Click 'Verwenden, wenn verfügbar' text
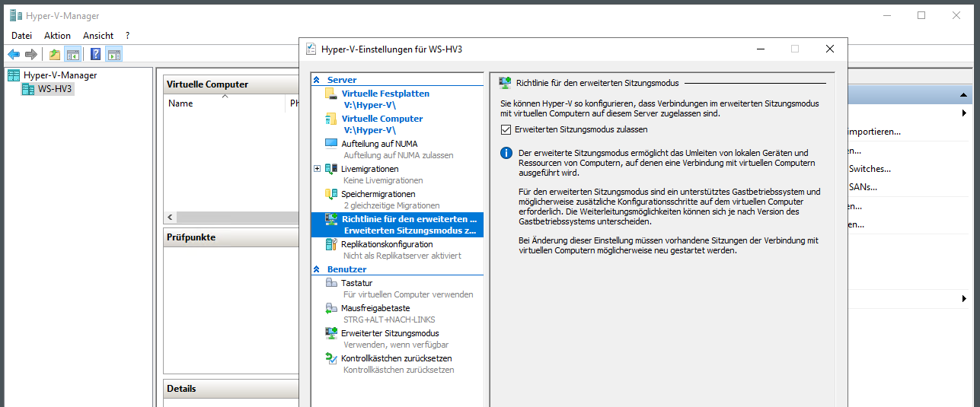Screen dimensions: 980x407 [396, 345]
